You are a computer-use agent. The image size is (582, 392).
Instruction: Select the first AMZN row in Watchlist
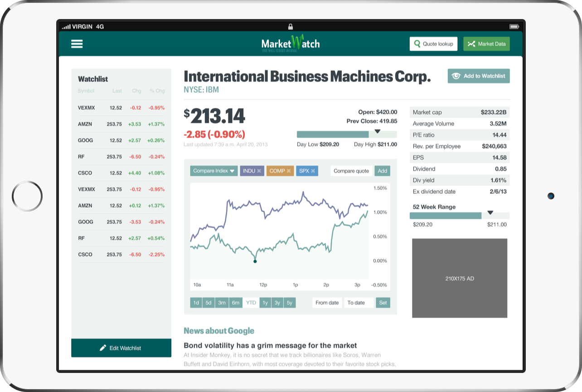coord(121,124)
